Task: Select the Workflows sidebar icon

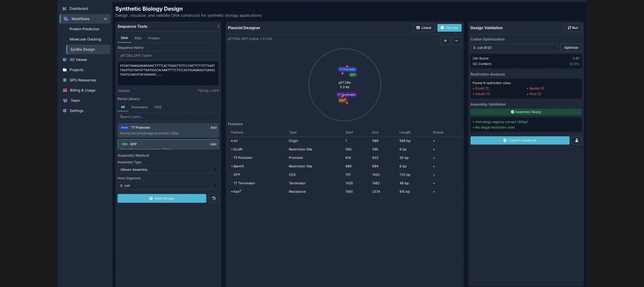Action: 66,19
